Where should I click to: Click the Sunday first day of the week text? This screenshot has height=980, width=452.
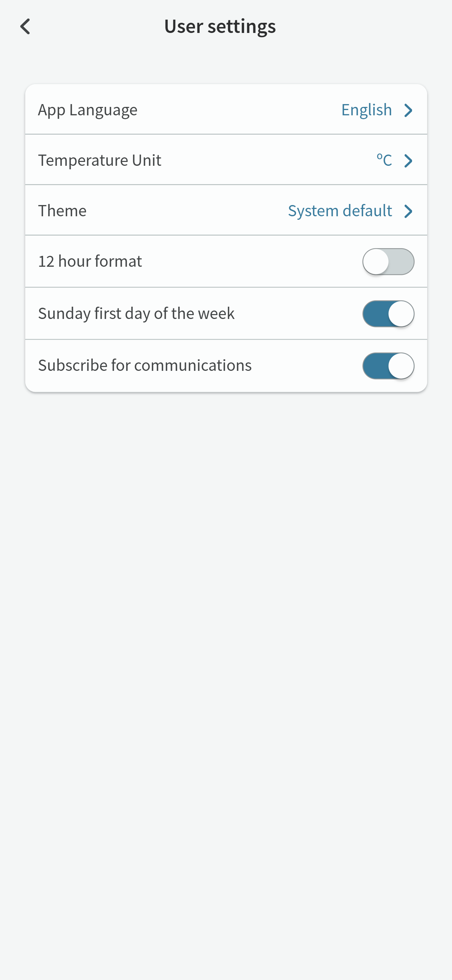[136, 313]
